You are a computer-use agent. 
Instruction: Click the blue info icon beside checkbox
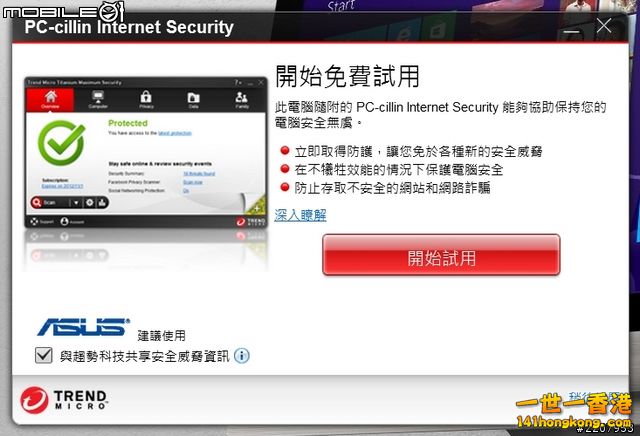pyautogui.click(x=242, y=356)
